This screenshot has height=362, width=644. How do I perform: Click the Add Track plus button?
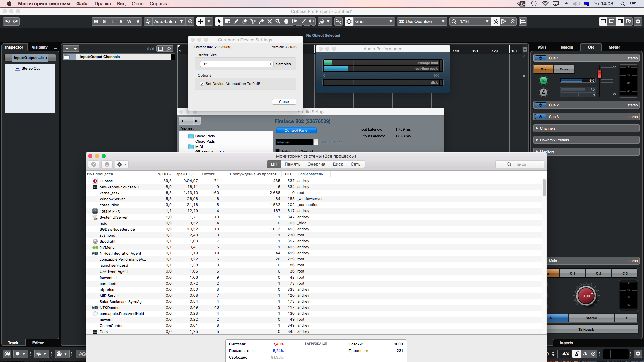(67, 49)
